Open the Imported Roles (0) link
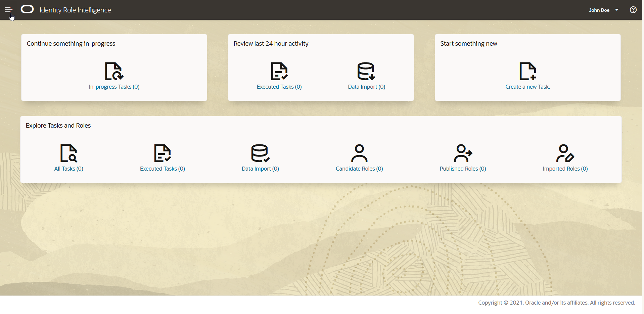644x314 pixels. pos(565,169)
